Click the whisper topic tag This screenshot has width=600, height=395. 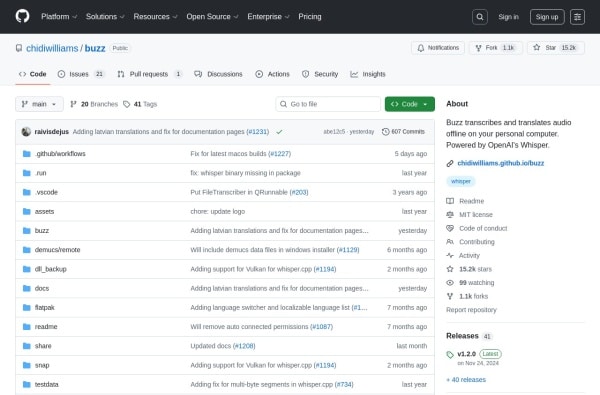[x=461, y=181]
